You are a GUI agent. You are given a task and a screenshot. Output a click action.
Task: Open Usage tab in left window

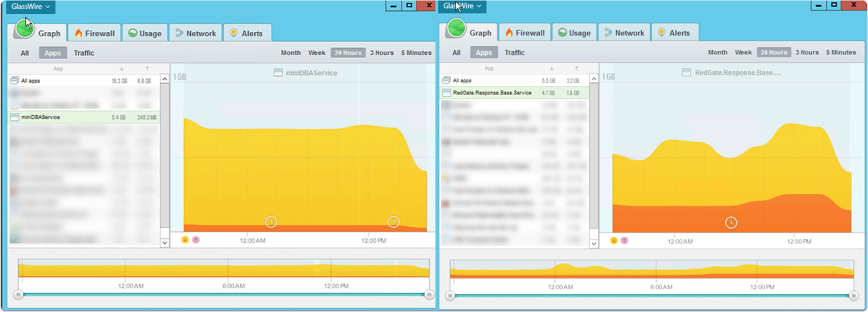coord(145,33)
